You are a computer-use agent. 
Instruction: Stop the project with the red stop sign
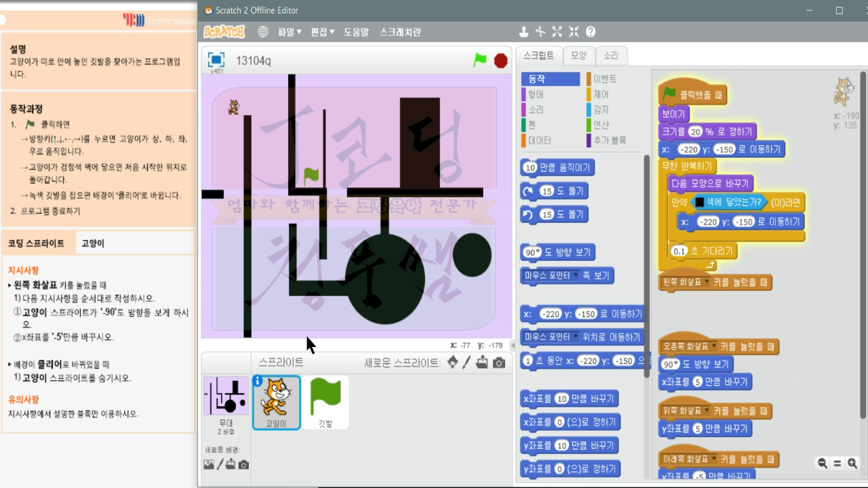[500, 60]
